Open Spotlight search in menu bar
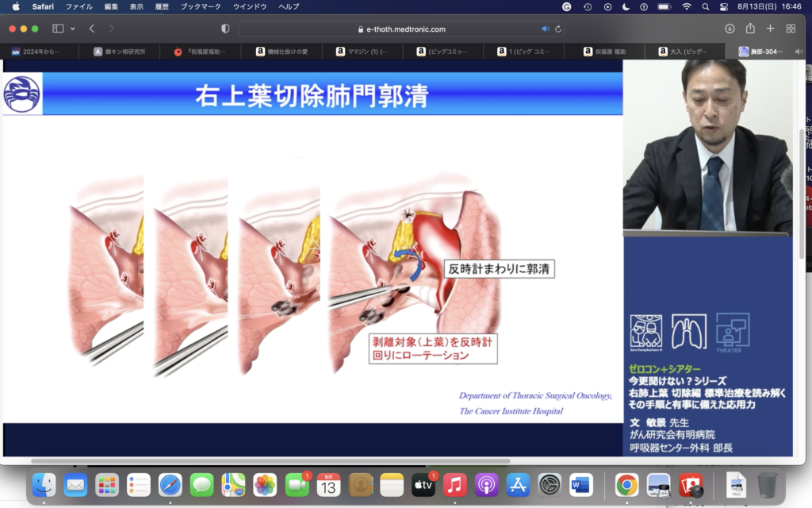Viewport: 812px width, 508px height. 706,6
